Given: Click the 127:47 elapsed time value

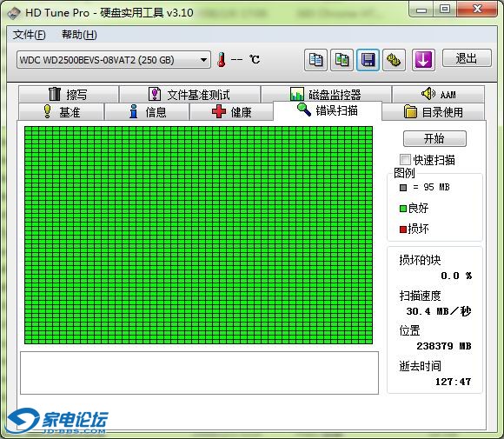Looking at the screenshot, I should (454, 382).
